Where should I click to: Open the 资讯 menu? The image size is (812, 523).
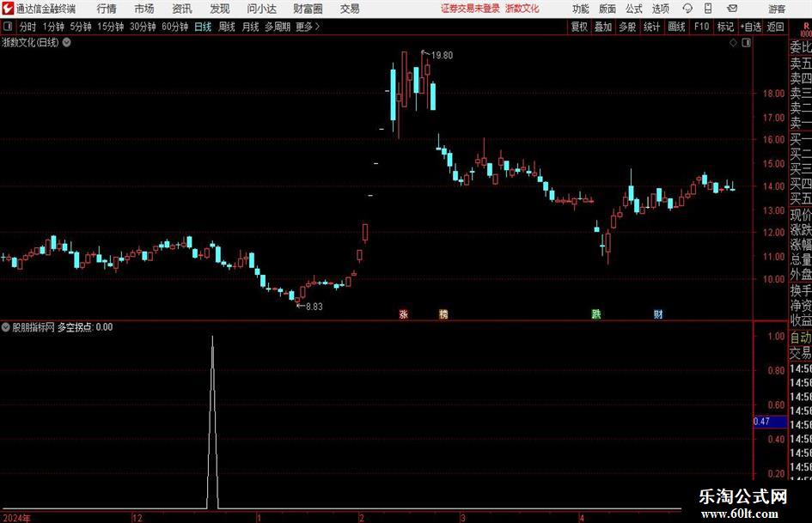pos(182,9)
